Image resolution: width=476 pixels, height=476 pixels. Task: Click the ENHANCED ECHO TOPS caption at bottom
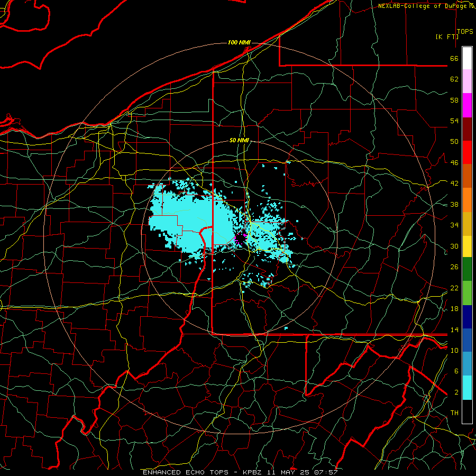click(240, 472)
